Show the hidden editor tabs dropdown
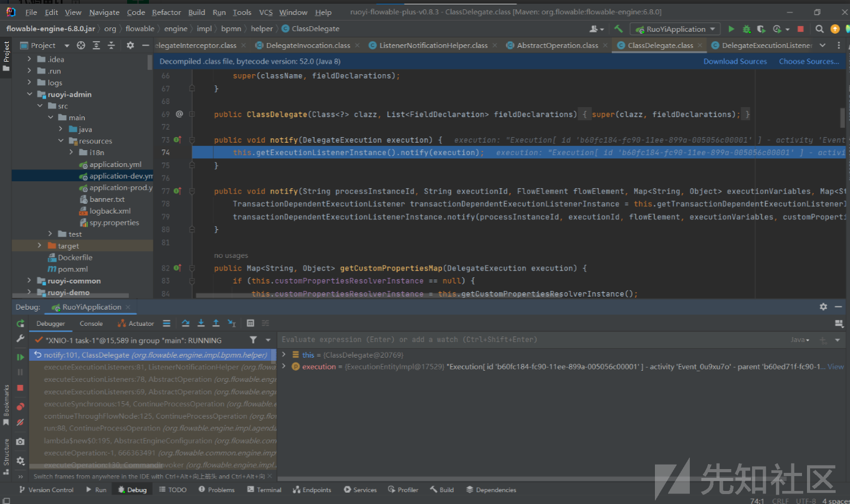The height and width of the screenshot is (504, 850). click(823, 45)
